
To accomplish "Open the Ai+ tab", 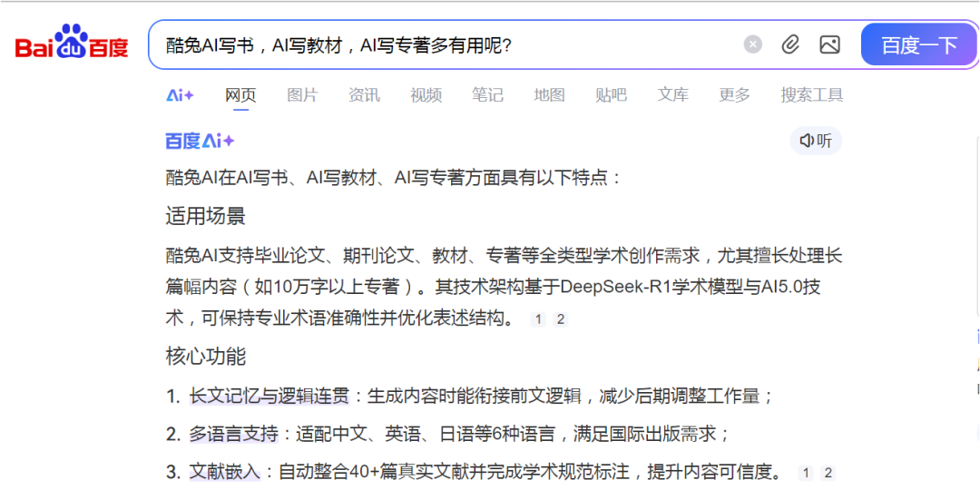I will pos(180,95).
